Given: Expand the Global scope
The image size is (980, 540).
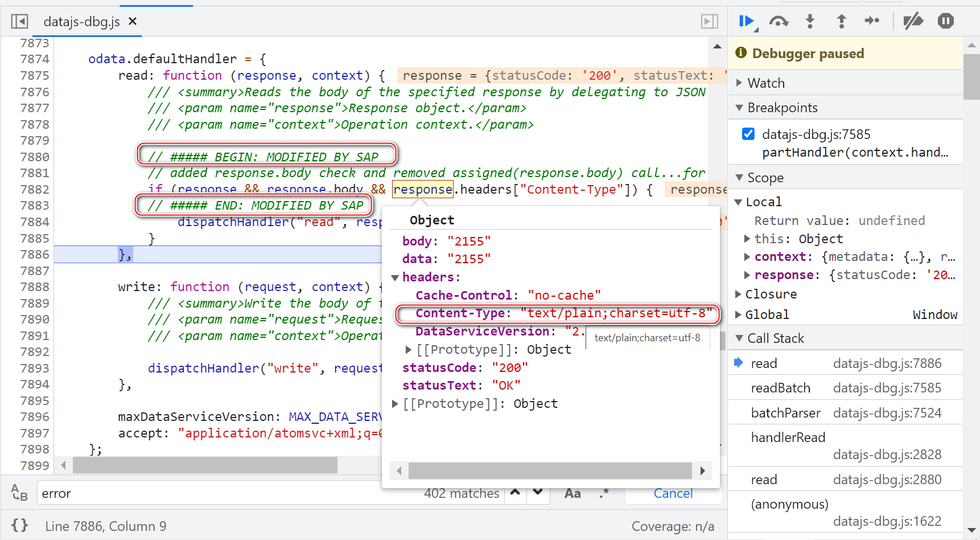Looking at the screenshot, I should point(739,315).
